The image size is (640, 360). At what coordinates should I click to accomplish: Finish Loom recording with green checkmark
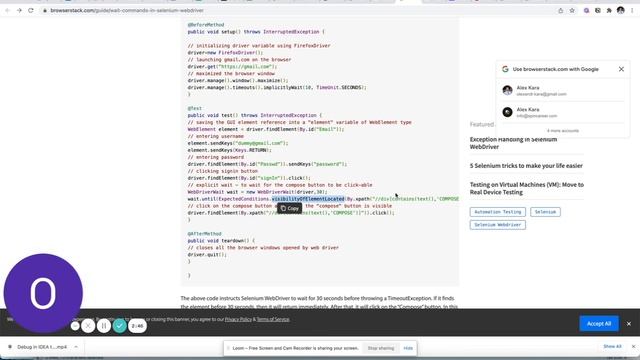click(x=120, y=326)
